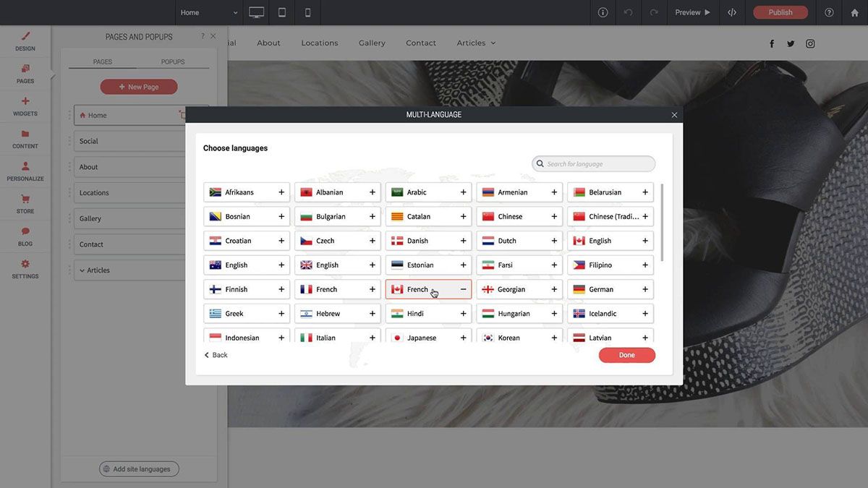Image resolution: width=868 pixels, height=488 pixels.
Task: Expand the Articles page group
Action: click(82, 270)
